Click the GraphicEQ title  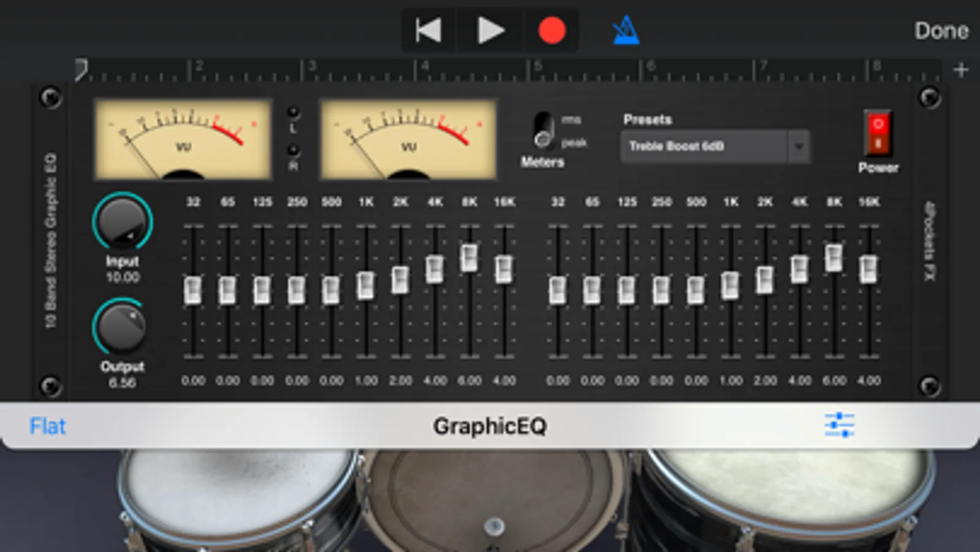click(x=490, y=426)
